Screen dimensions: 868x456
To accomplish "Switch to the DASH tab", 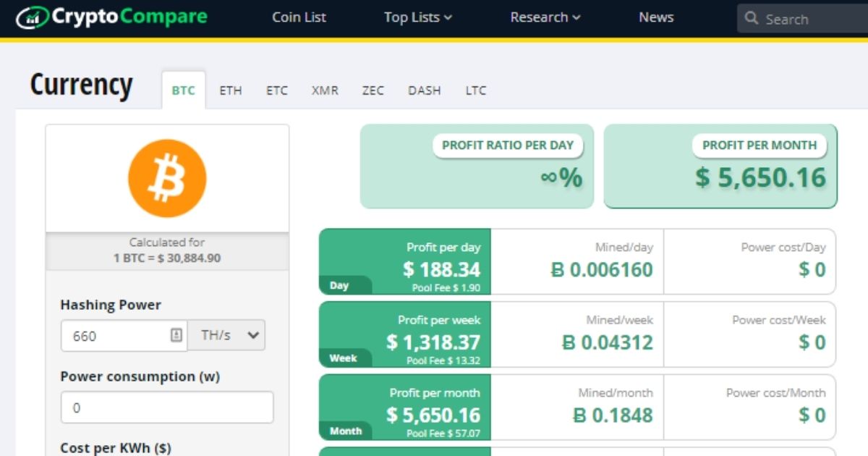I will point(424,90).
